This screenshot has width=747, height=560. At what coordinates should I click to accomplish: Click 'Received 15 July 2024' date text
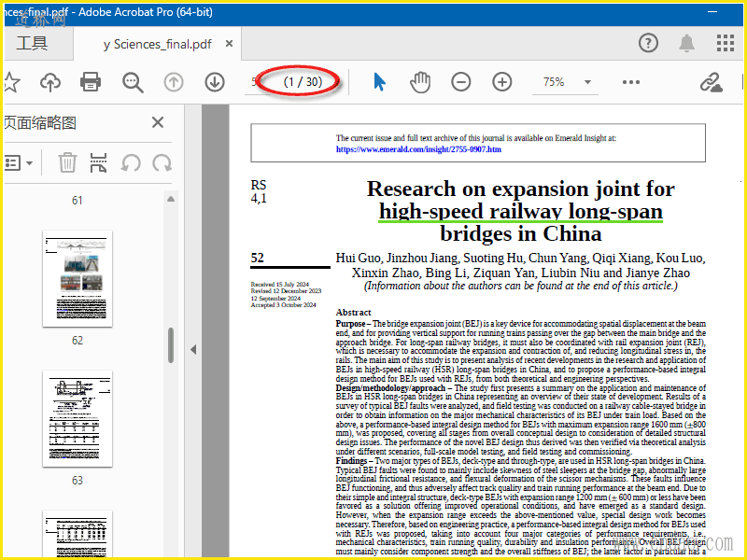(x=280, y=285)
